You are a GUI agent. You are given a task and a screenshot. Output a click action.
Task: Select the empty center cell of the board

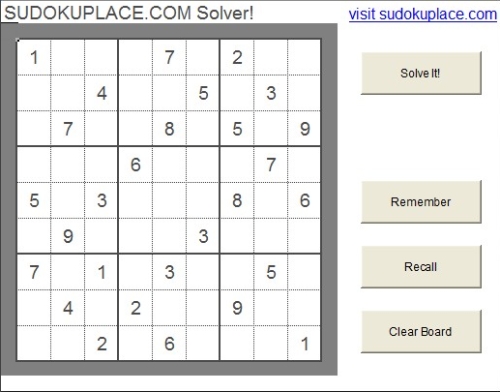click(x=169, y=200)
